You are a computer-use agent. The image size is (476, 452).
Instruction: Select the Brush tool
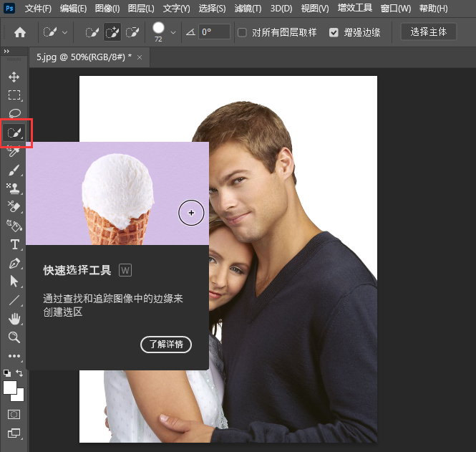14,170
